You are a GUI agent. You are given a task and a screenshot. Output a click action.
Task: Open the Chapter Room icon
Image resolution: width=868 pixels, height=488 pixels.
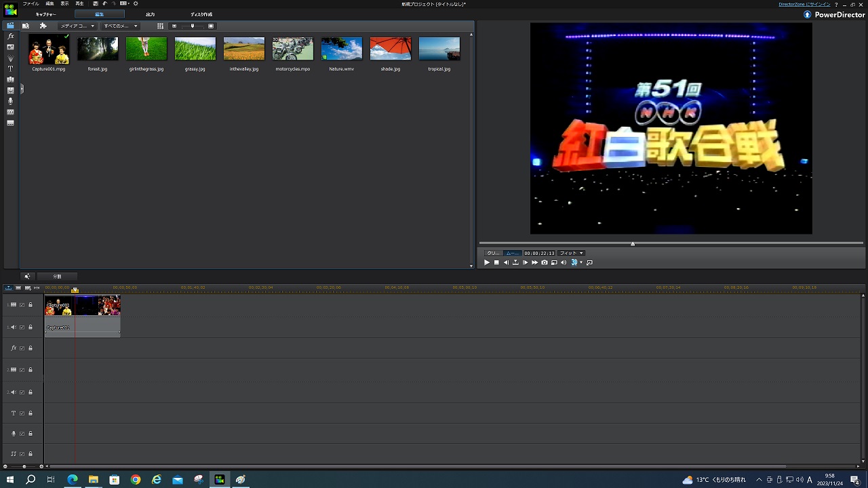pos(10,112)
